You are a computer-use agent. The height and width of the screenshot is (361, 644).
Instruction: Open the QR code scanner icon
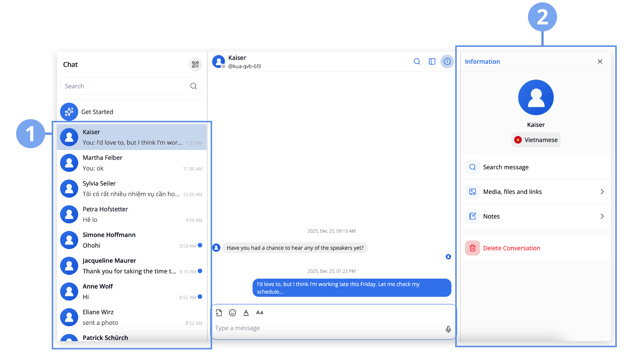point(195,65)
